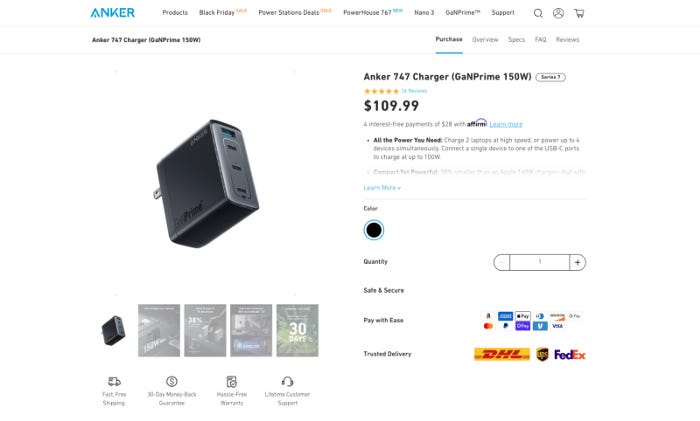Screen dimensions: 700x421
Task: Click the Affirm Learn more link
Action: (x=506, y=124)
